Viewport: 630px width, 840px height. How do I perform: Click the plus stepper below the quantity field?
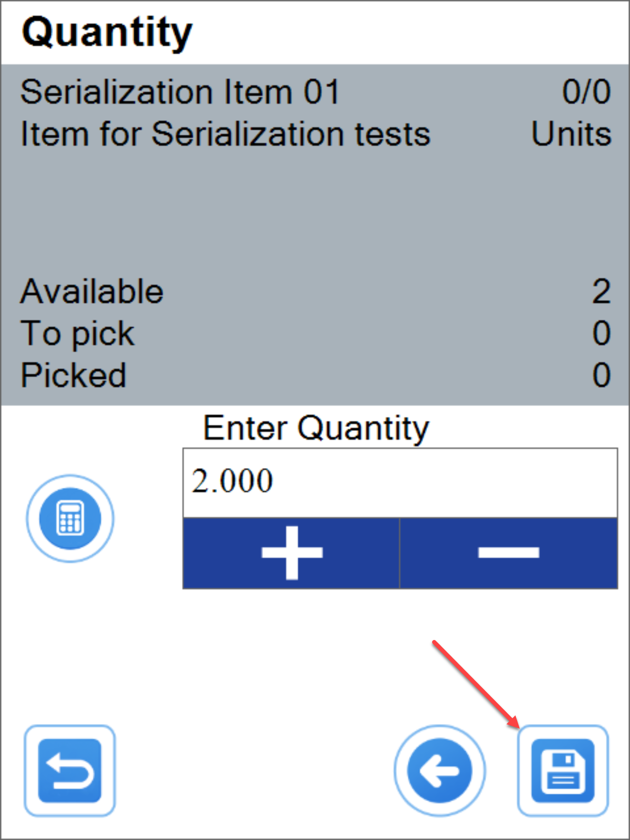click(291, 553)
